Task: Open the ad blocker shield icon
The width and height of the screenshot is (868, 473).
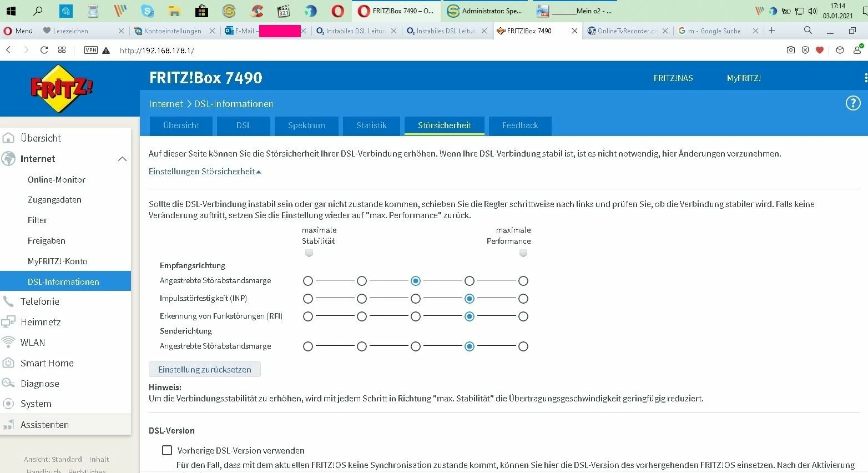Action: coord(805,50)
